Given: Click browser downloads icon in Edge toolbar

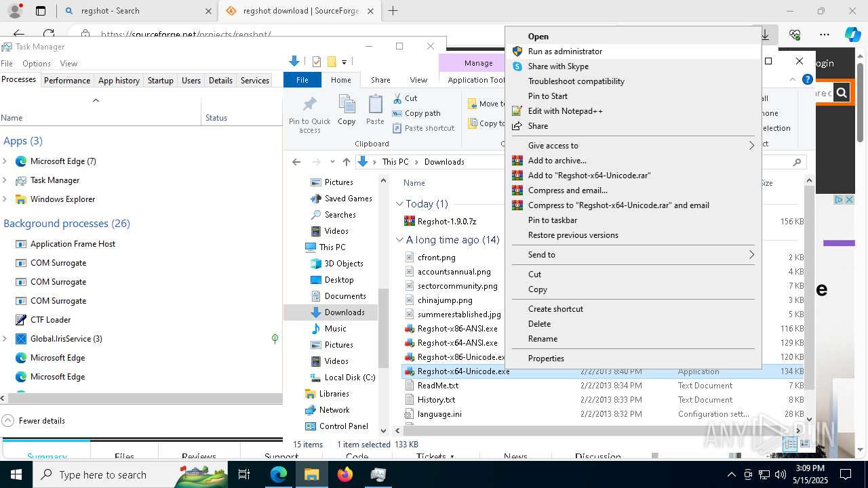Looking at the screenshot, I should [x=766, y=34].
